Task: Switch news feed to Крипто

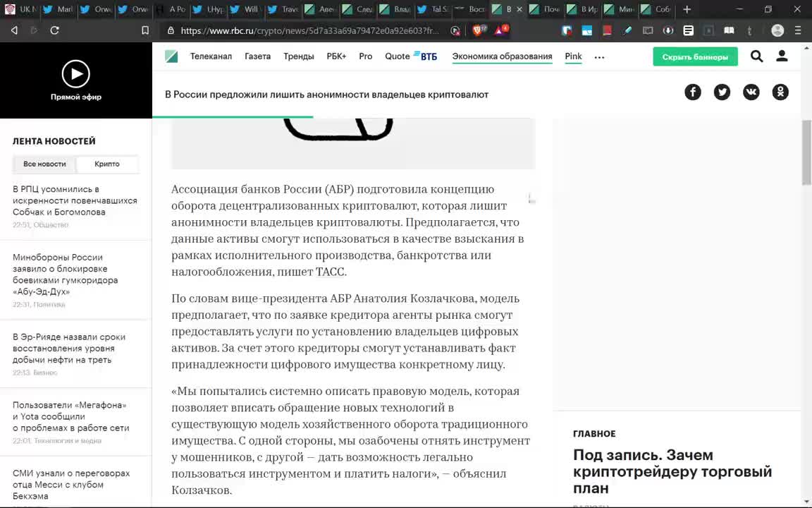Action: tap(107, 164)
